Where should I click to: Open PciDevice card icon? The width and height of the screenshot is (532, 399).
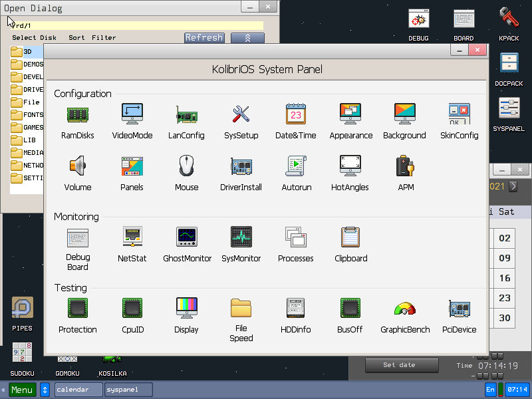460,308
